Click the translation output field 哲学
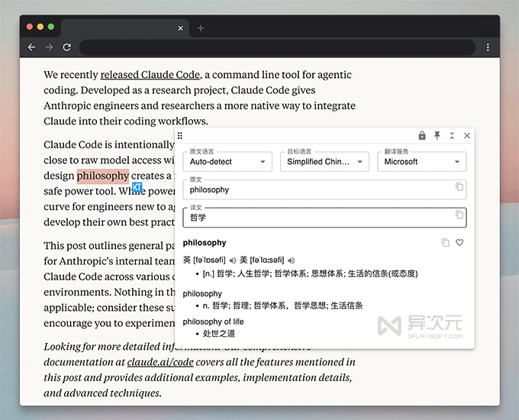 point(324,218)
